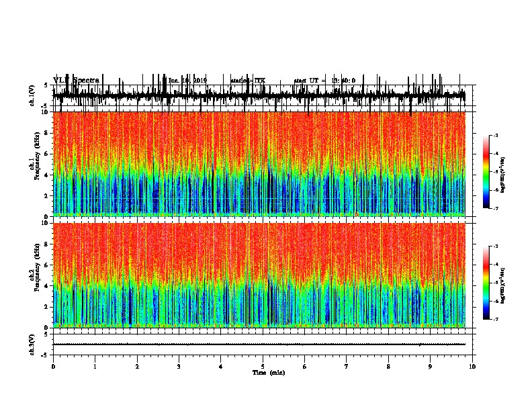Click the "VLF Spectra" title text
The image size is (532, 411).
(x=76, y=81)
